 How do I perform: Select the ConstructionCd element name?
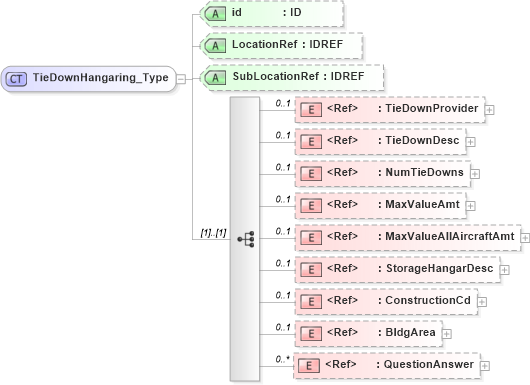(428, 300)
